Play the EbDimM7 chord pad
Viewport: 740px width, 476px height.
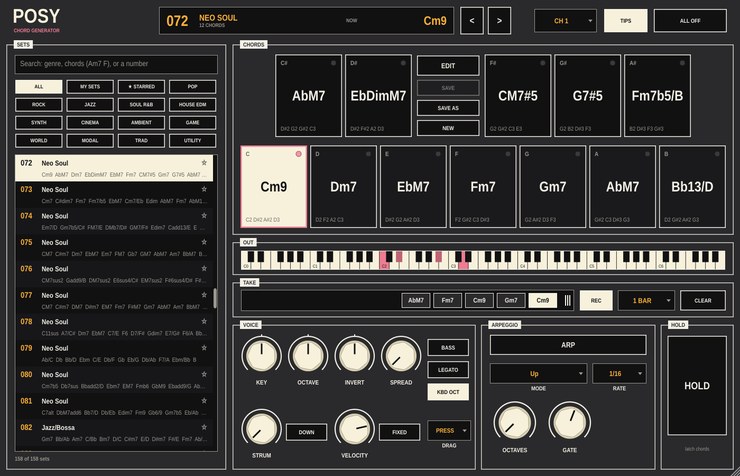[378, 96]
